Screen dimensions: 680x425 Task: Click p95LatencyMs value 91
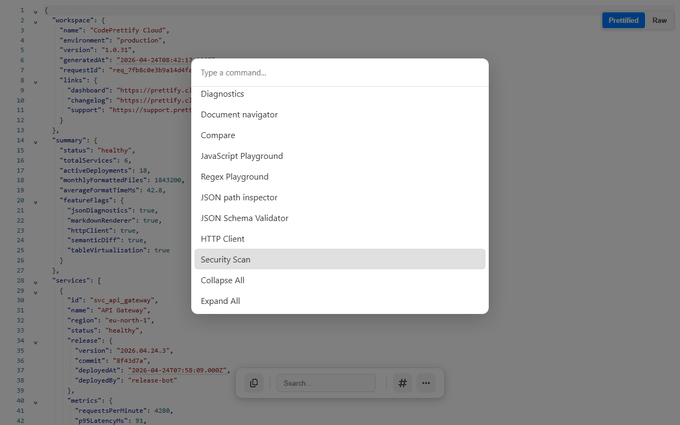(139, 420)
